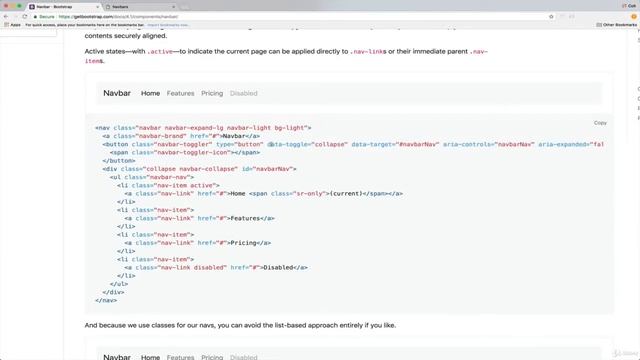The image size is (640, 360).
Task: Bookmark this page with the star icon
Action: pos(551,17)
